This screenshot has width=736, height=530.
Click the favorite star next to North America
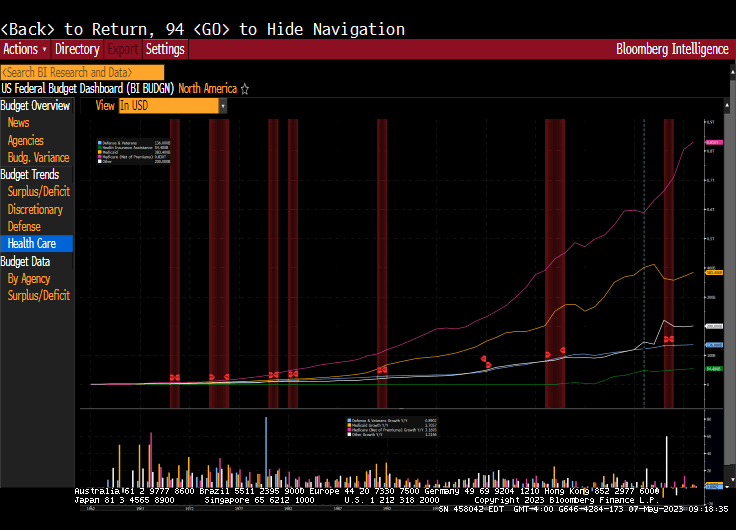tap(245, 89)
